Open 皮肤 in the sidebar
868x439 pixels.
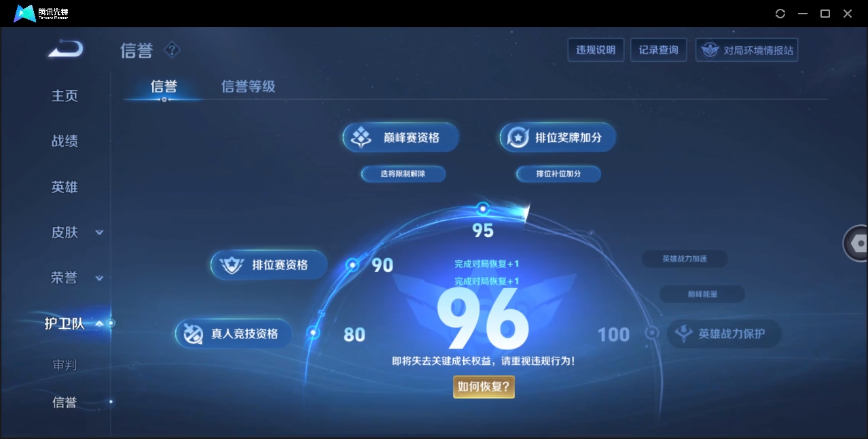click(65, 232)
